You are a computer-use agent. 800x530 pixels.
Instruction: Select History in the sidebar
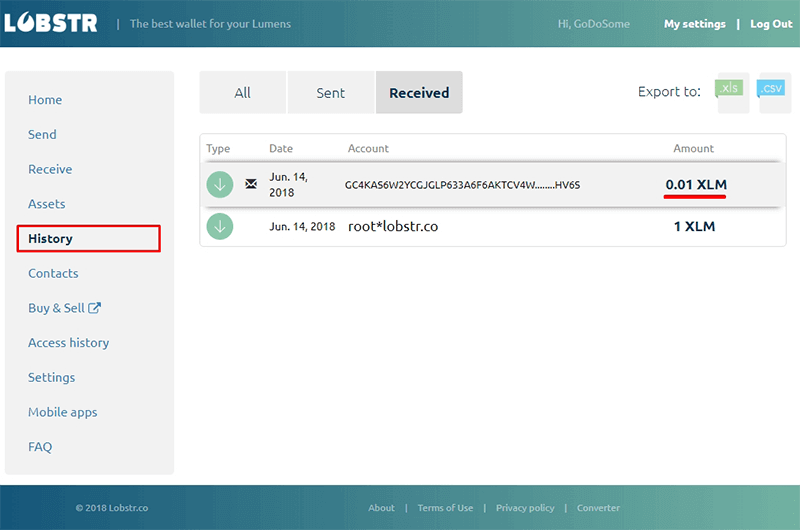click(x=89, y=239)
